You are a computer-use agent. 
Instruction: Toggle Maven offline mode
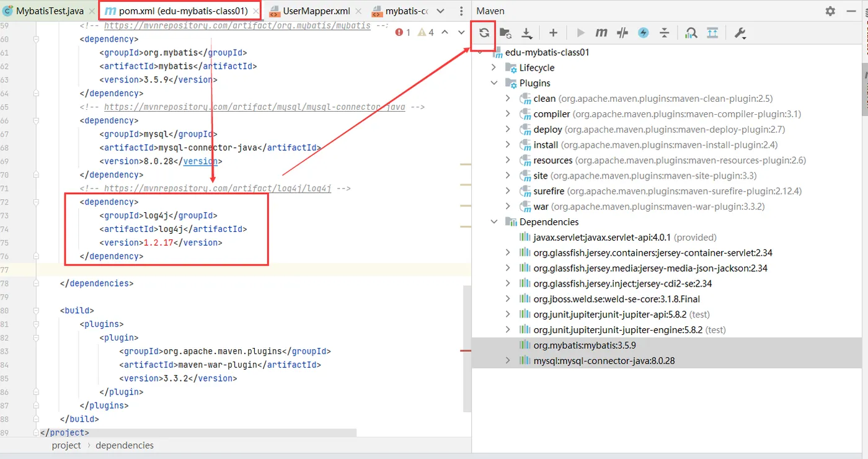click(x=622, y=33)
